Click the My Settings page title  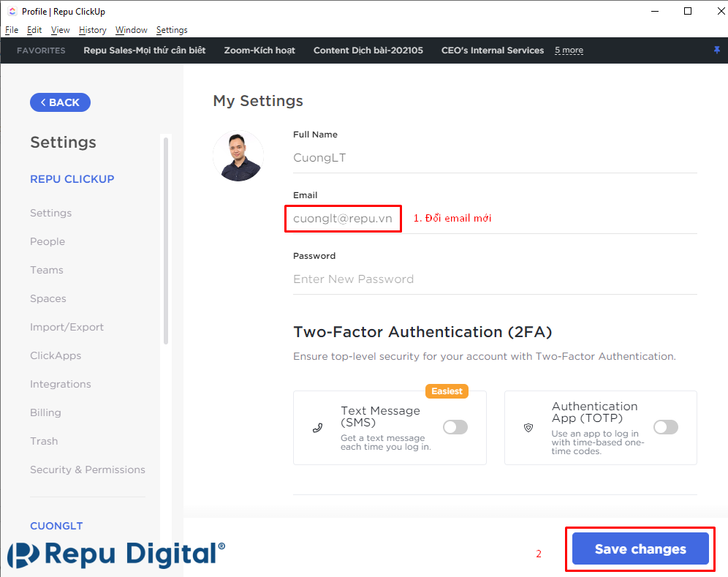[x=258, y=101]
